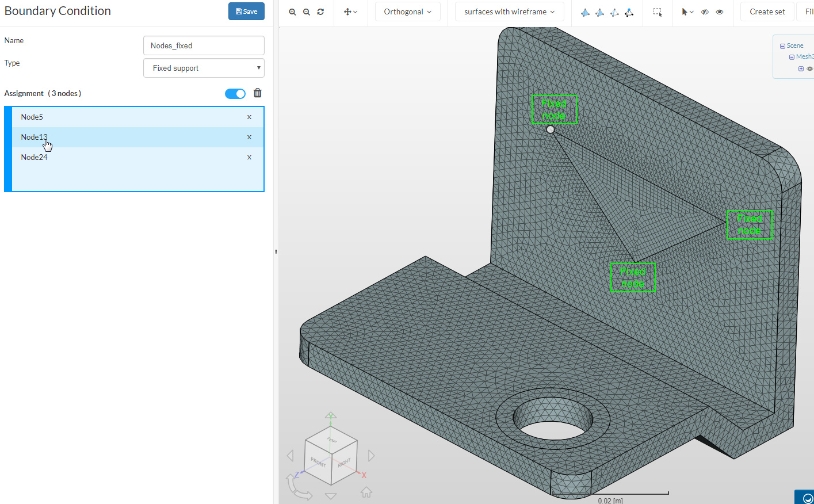Reset the view with the refresh icon
The width and height of the screenshot is (814, 504).
[320, 12]
